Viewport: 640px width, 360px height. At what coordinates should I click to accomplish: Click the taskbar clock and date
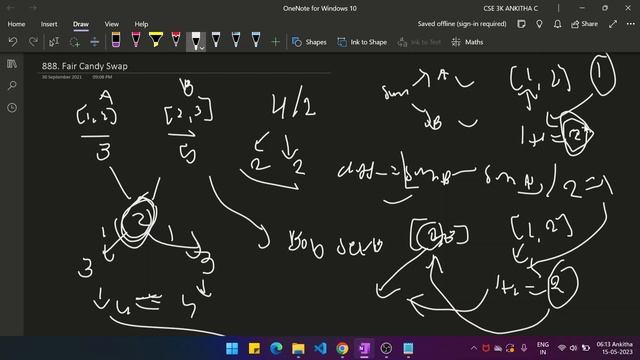coord(614,348)
